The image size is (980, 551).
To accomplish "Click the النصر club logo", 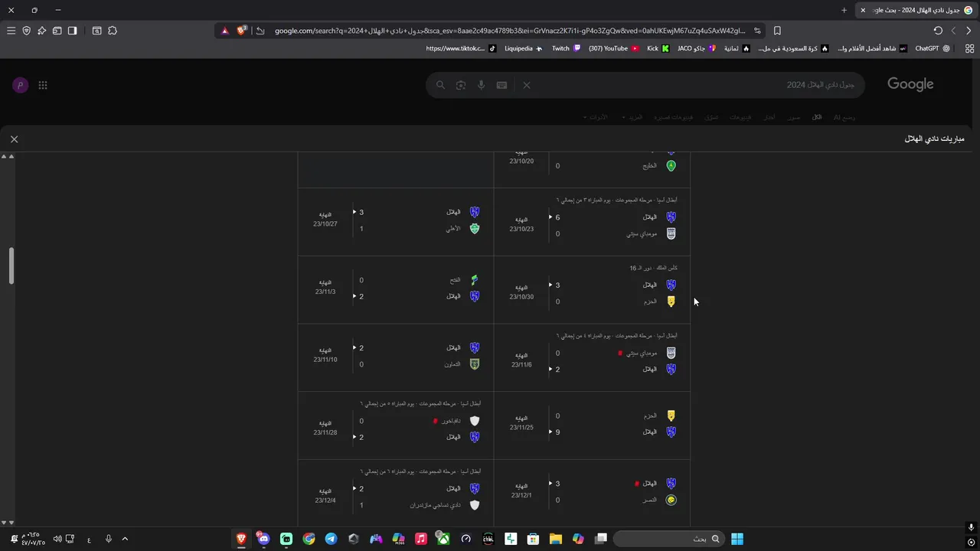I will pyautogui.click(x=671, y=500).
